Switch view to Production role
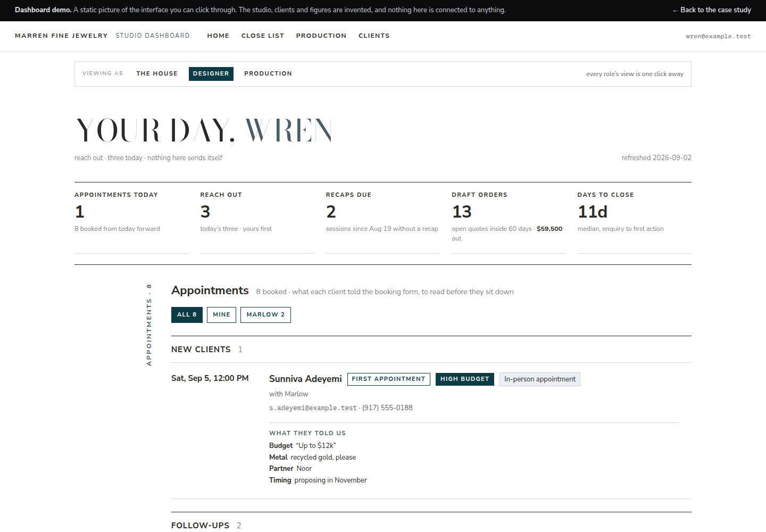Screen dimensions: 766x532 pos(268,73)
